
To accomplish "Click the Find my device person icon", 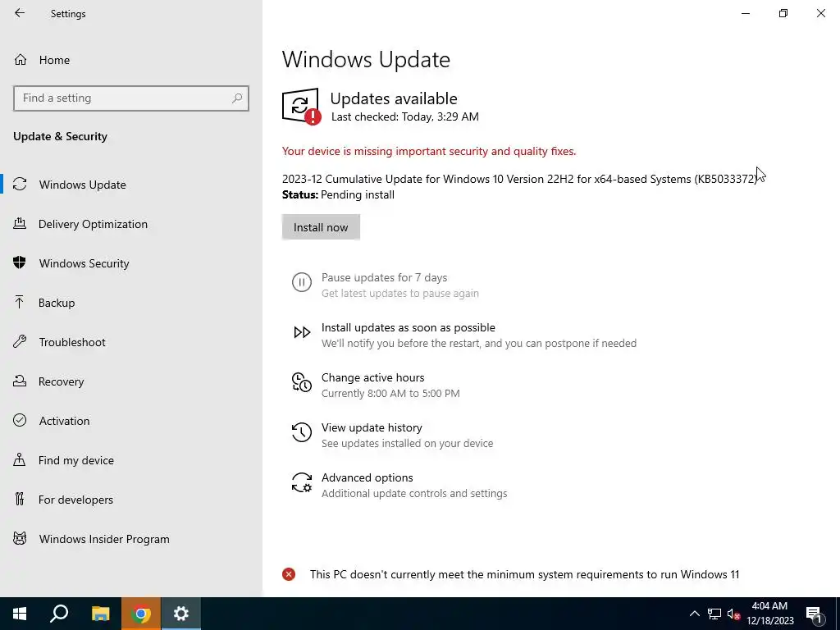I will click(x=20, y=459).
